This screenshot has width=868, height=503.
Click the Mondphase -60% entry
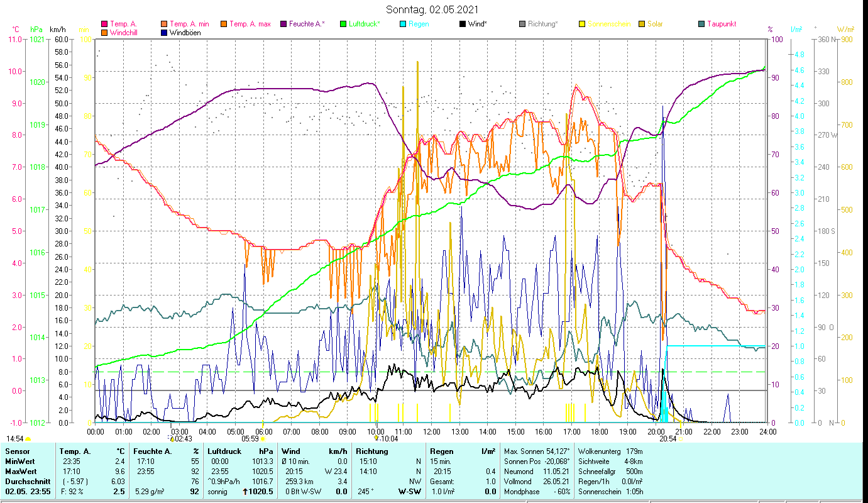[537, 492]
